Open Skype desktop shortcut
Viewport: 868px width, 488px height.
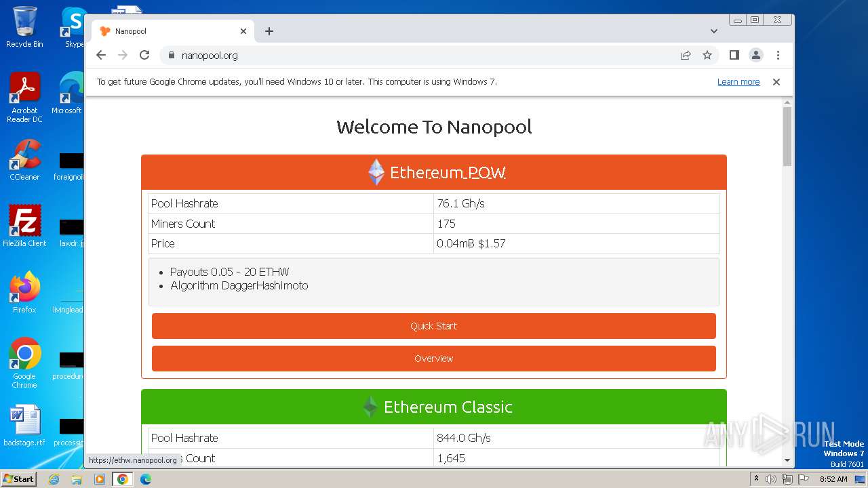[x=73, y=27]
